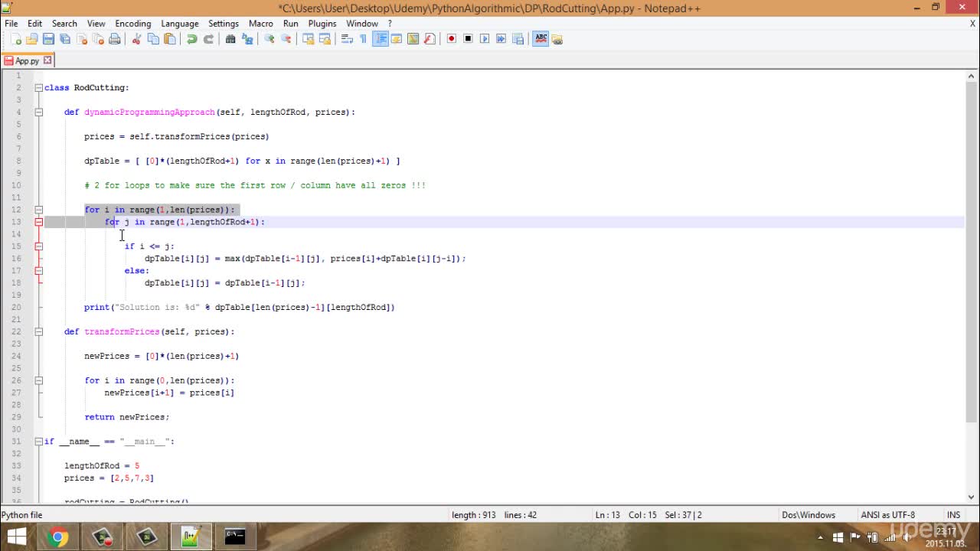This screenshot has height=551, width=980.
Task: Open the Edit menu
Action: [x=35, y=24]
